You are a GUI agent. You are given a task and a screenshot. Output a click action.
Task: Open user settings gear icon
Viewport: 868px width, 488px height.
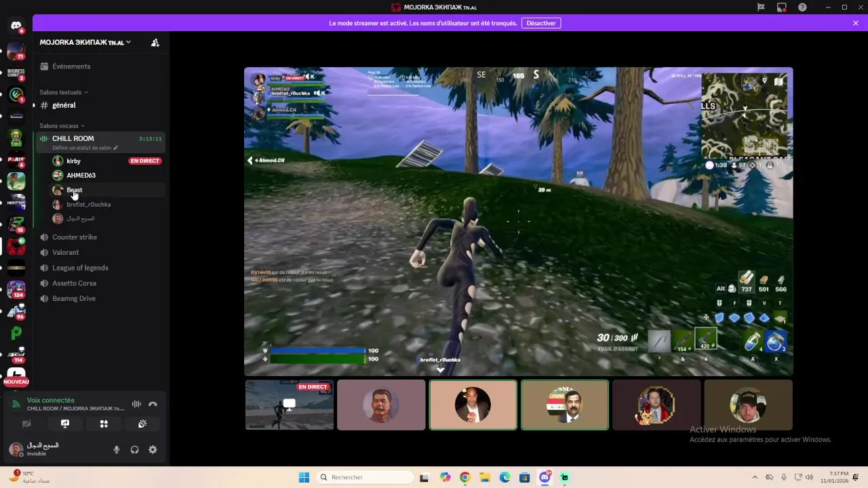click(x=153, y=449)
